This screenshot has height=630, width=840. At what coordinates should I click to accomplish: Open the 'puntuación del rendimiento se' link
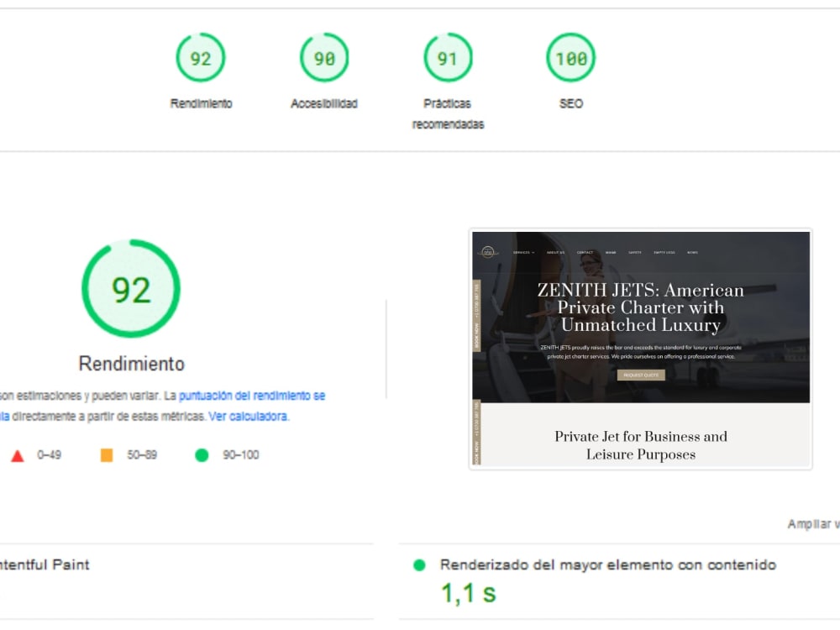point(252,396)
